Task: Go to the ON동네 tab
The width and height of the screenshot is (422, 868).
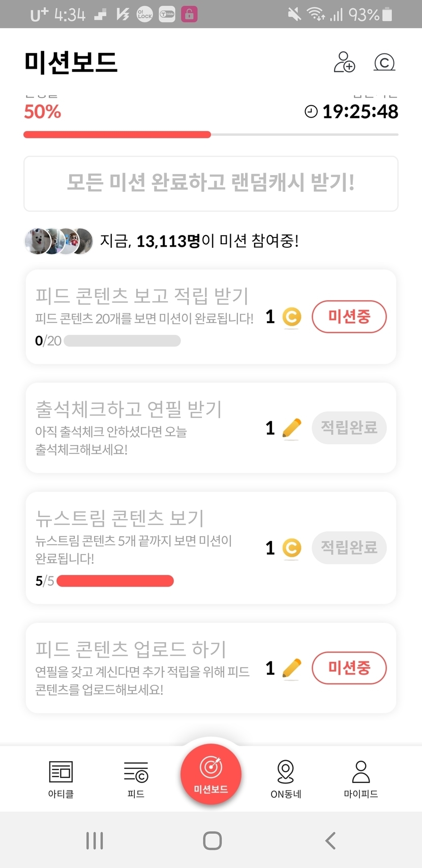Action: (286, 778)
